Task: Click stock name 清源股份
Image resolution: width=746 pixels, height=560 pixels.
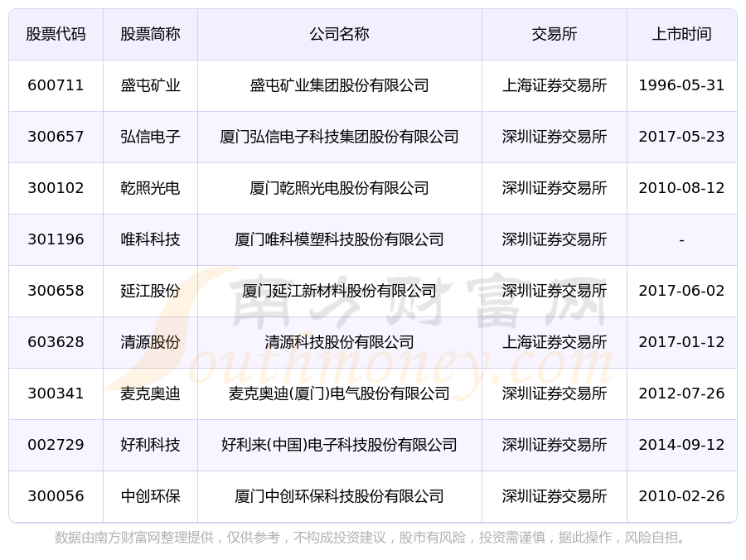Action: coord(150,342)
